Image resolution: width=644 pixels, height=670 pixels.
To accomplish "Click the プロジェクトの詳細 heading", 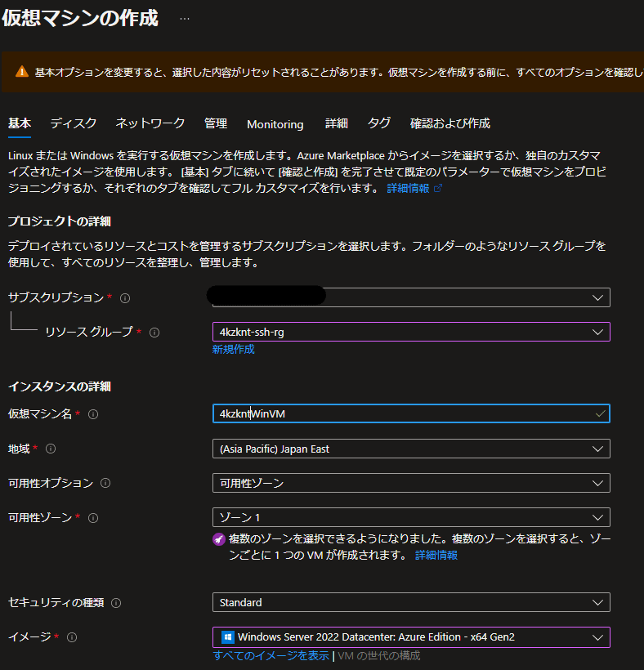I will tap(60, 221).
